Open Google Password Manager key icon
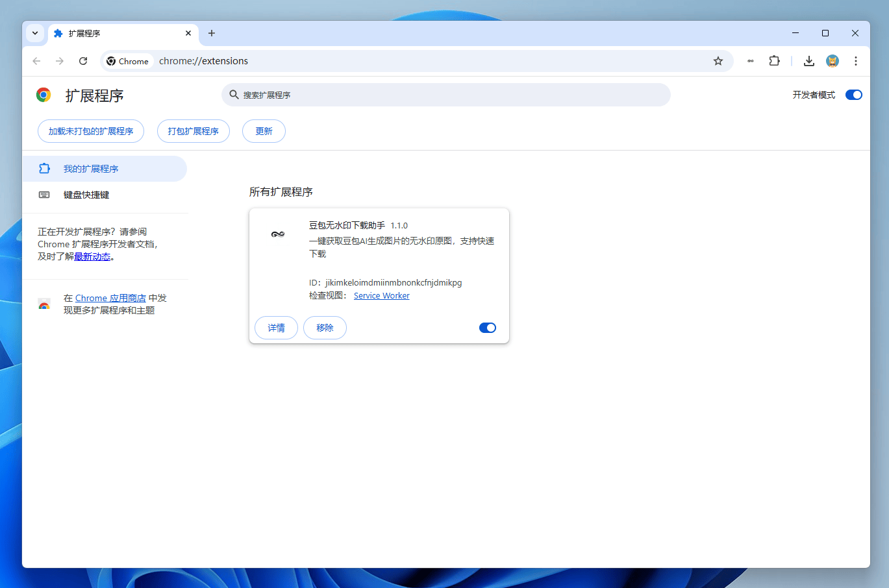Viewport: 889px width, 588px height. pyautogui.click(x=750, y=60)
